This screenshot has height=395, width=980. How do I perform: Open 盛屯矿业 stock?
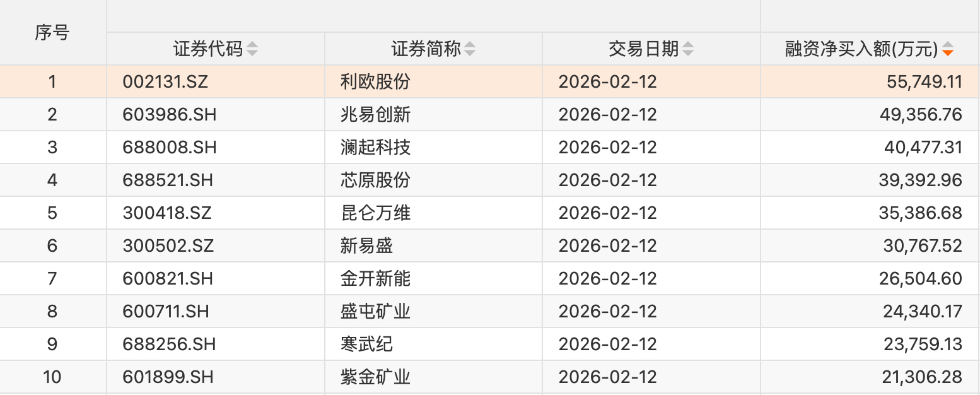(375, 312)
